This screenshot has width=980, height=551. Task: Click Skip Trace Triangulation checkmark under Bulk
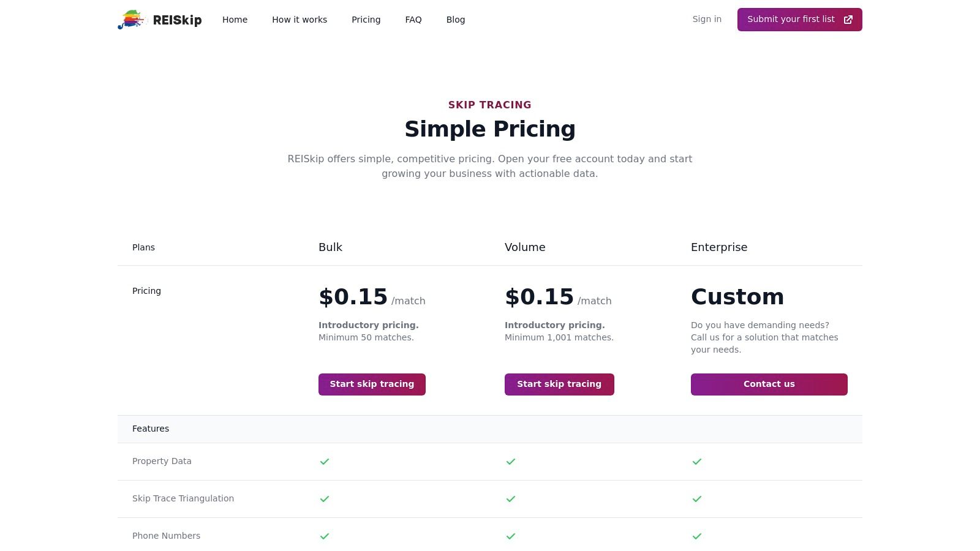[325, 499]
